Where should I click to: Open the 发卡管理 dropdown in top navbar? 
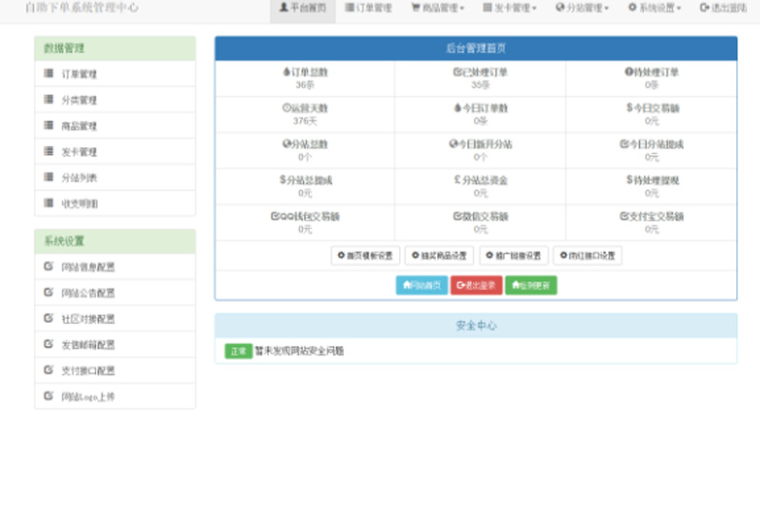pos(509,8)
